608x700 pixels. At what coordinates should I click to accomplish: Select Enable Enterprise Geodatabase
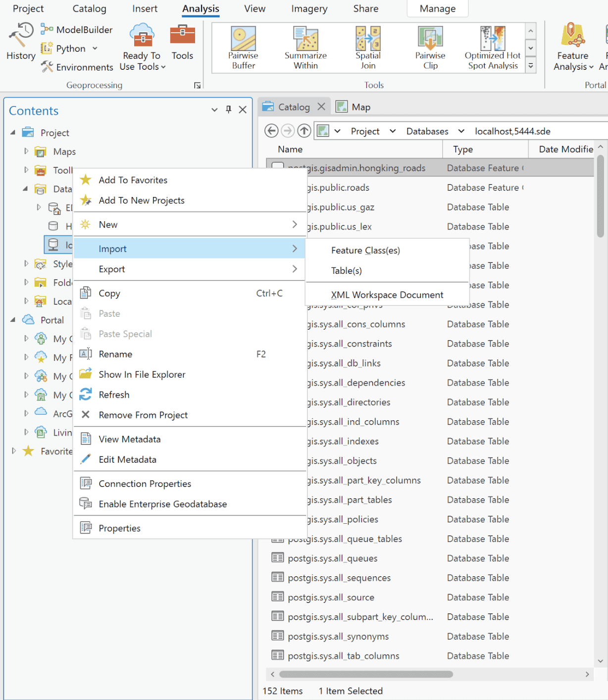163,504
